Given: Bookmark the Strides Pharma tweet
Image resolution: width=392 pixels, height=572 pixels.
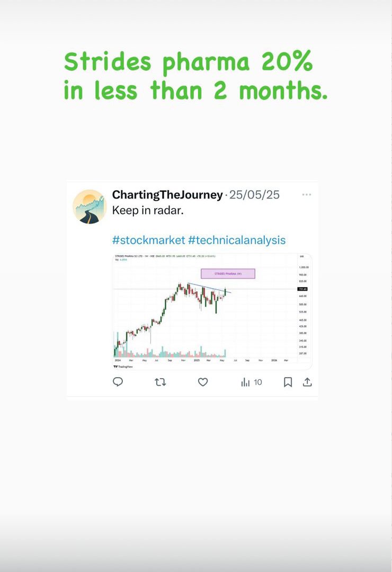Looking at the screenshot, I should coord(288,382).
